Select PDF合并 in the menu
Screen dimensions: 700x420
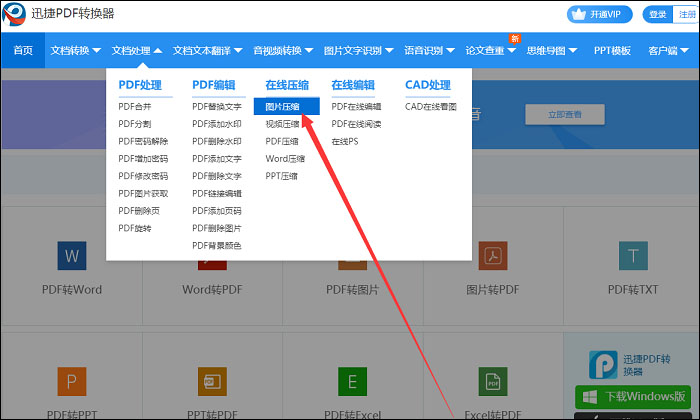135,107
